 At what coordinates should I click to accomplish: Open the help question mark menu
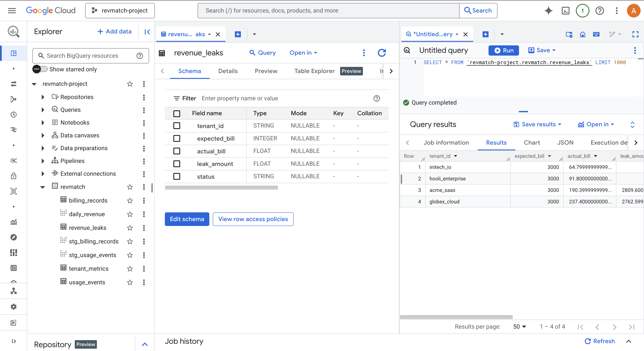pyautogui.click(x=599, y=10)
